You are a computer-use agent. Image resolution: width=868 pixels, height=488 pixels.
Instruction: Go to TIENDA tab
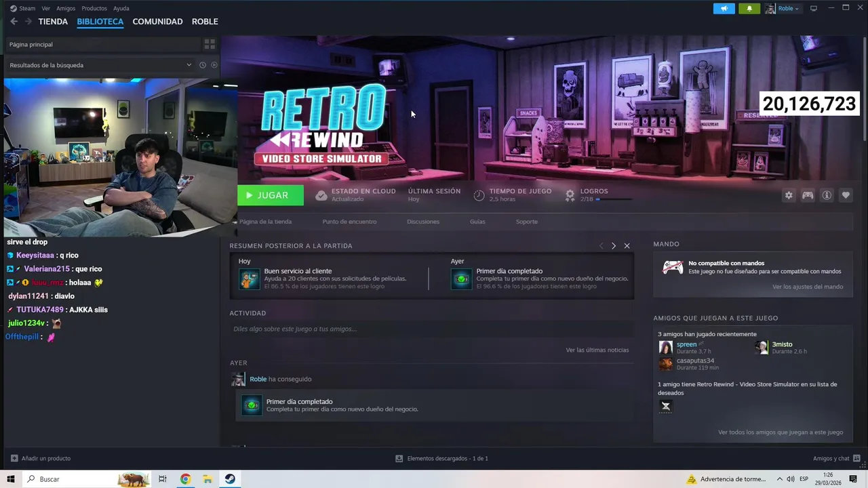(x=53, y=22)
